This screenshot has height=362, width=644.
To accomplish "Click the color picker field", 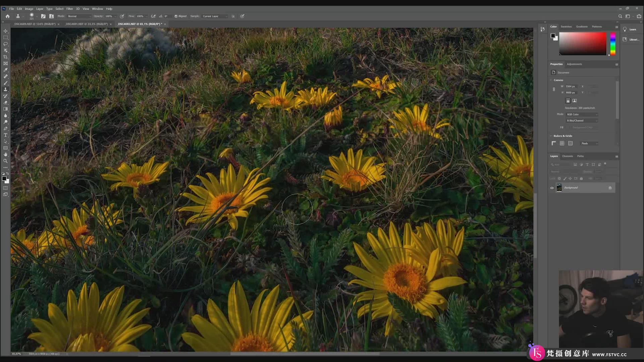I will [x=583, y=44].
